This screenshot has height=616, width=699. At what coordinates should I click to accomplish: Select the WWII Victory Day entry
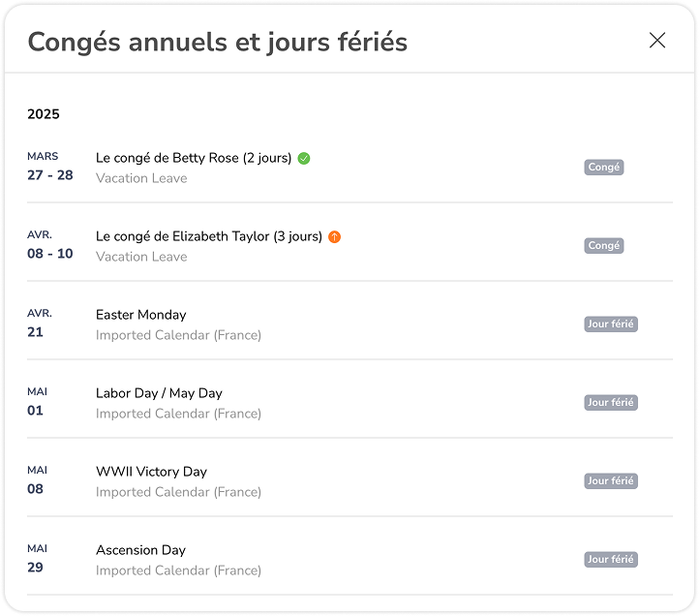click(349, 481)
